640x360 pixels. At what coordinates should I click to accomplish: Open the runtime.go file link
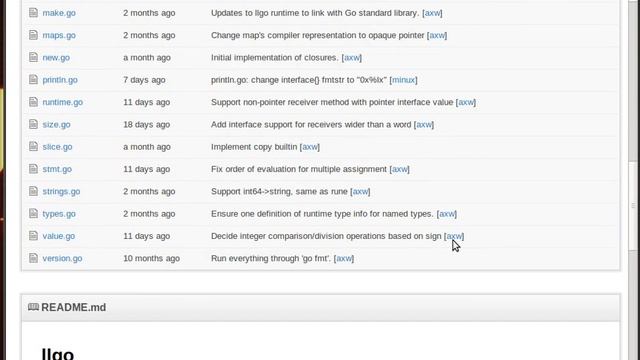click(62, 102)
